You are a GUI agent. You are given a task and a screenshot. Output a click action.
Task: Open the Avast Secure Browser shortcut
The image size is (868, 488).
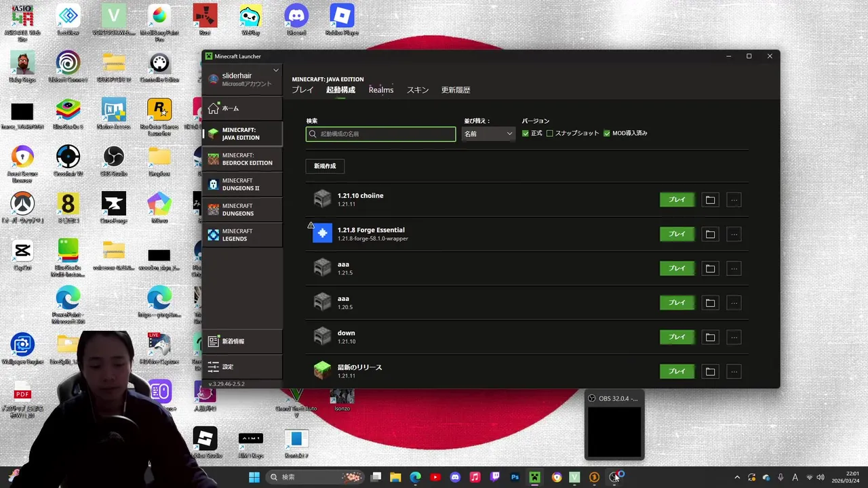(22, 163)
